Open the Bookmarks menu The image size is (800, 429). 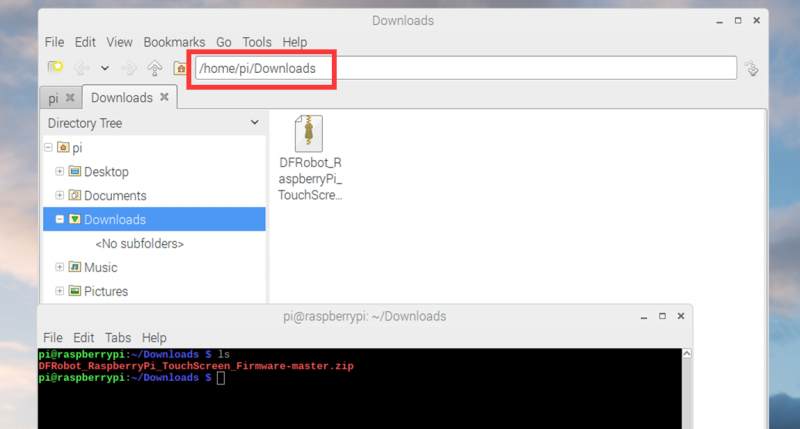click(174, 42)
